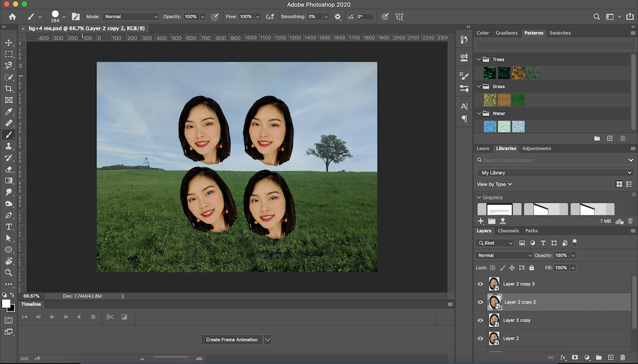Click the Create Frame Animation button
This screenshot has width=638, height=364.
point(232,340)
